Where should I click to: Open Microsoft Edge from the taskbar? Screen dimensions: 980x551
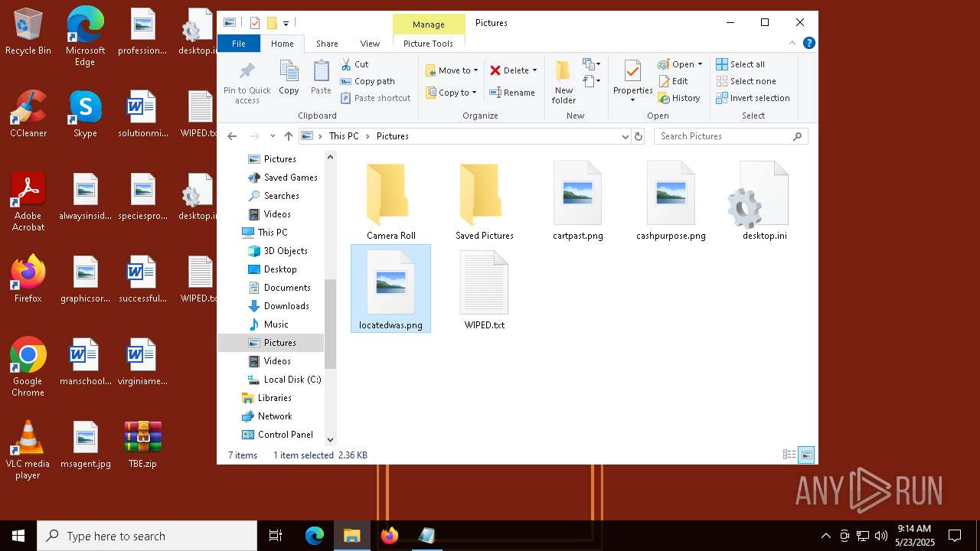[315, 536]
